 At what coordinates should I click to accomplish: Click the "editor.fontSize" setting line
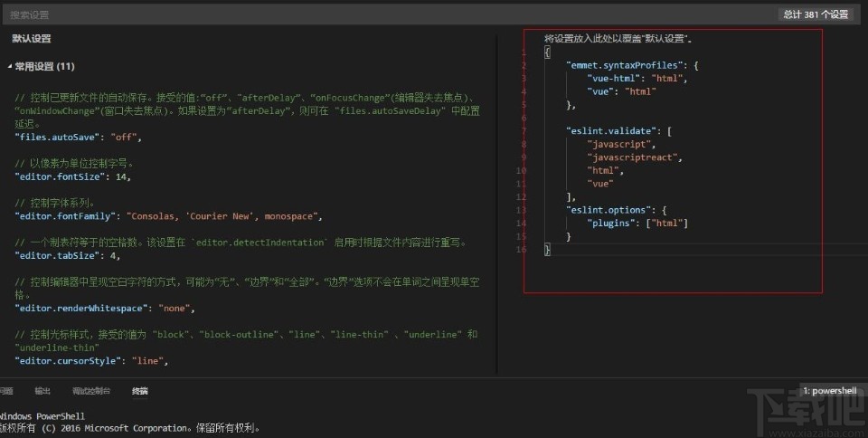click(x=73, y=177)
